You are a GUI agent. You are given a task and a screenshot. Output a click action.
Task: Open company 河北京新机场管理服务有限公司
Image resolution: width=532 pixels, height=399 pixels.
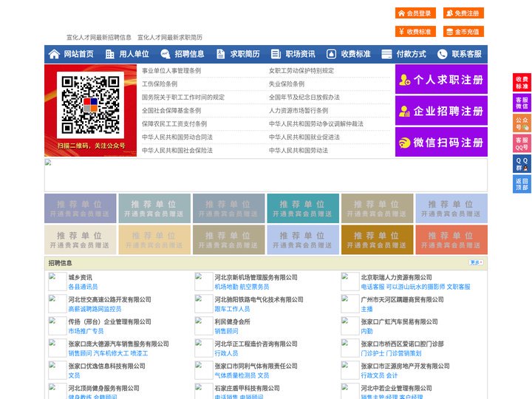256,277
